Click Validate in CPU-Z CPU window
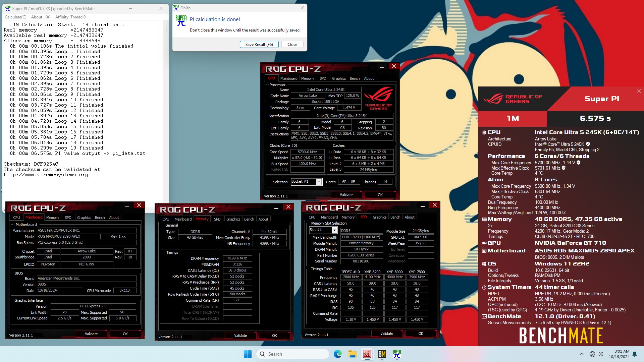The width and height of the screenshot is (644, 362). (x=346, y=195)
